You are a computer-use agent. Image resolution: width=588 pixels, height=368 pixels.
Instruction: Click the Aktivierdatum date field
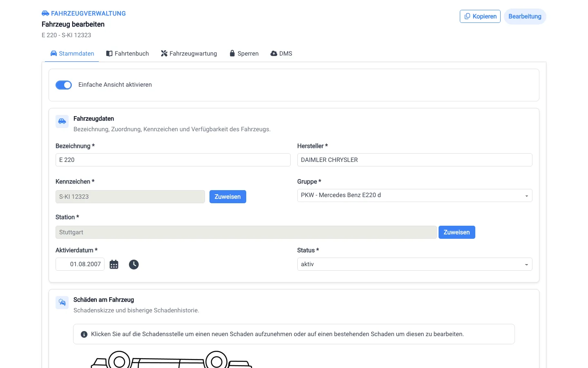(80, 264)
